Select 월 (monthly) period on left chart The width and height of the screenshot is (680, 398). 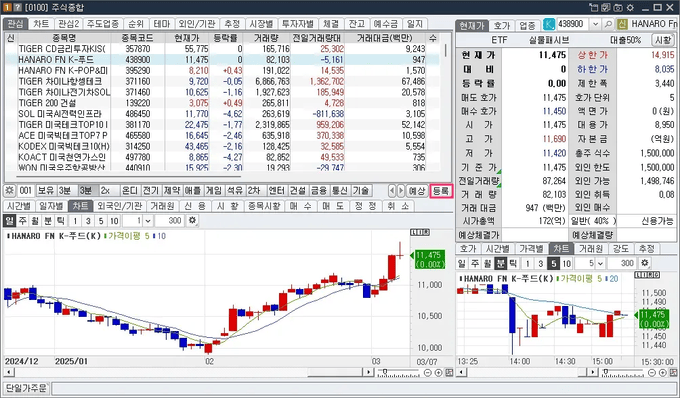(35, 221)
